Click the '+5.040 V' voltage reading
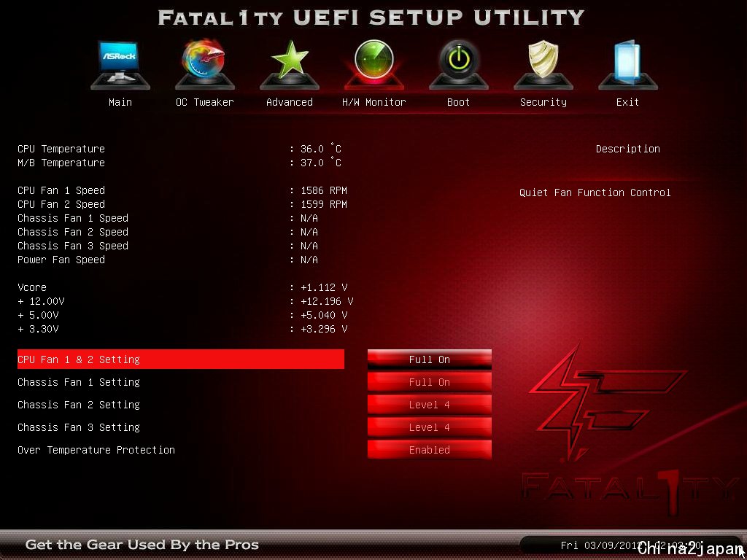 pos(324,315)
